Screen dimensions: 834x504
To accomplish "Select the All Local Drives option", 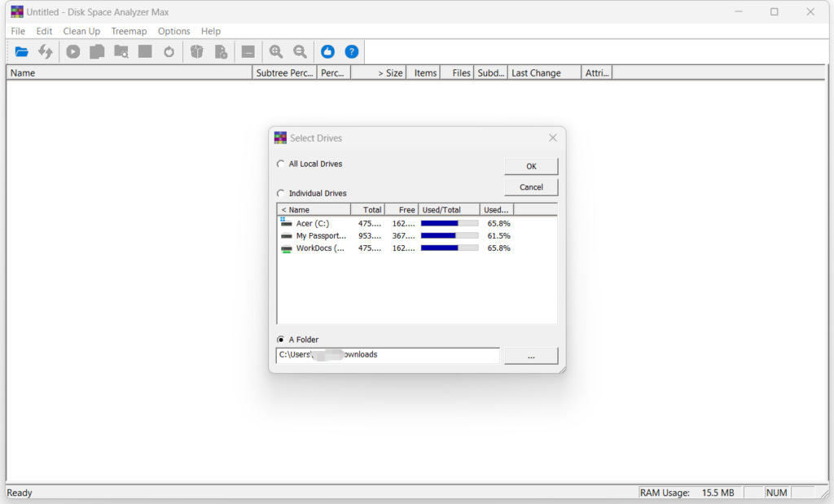I will 282,164.
